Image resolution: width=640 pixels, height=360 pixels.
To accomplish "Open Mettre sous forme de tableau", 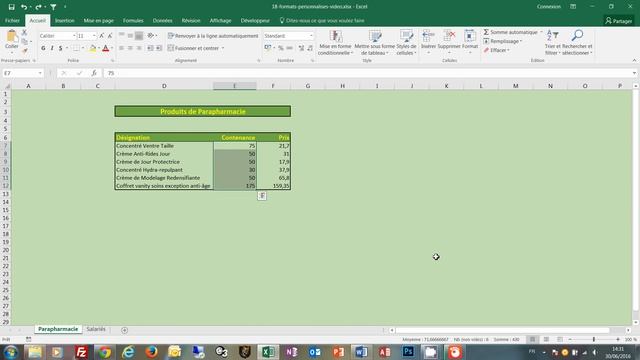I will [x=374, y=42].
